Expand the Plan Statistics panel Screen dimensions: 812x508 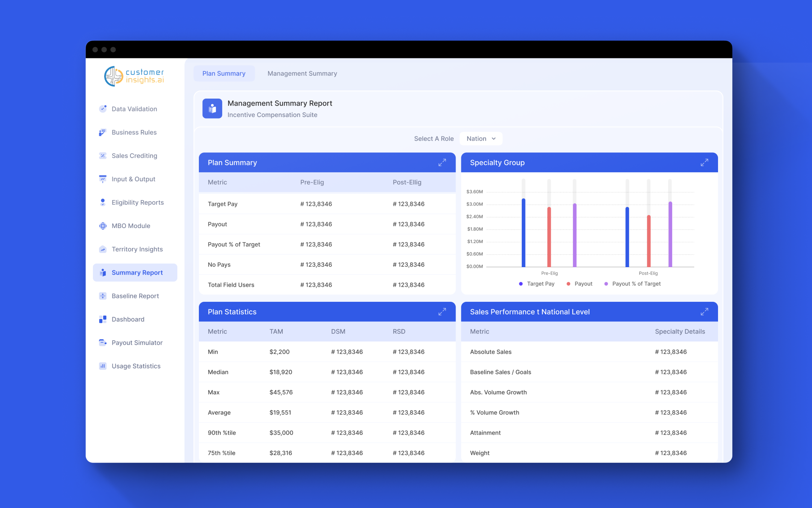pos(442,312)
